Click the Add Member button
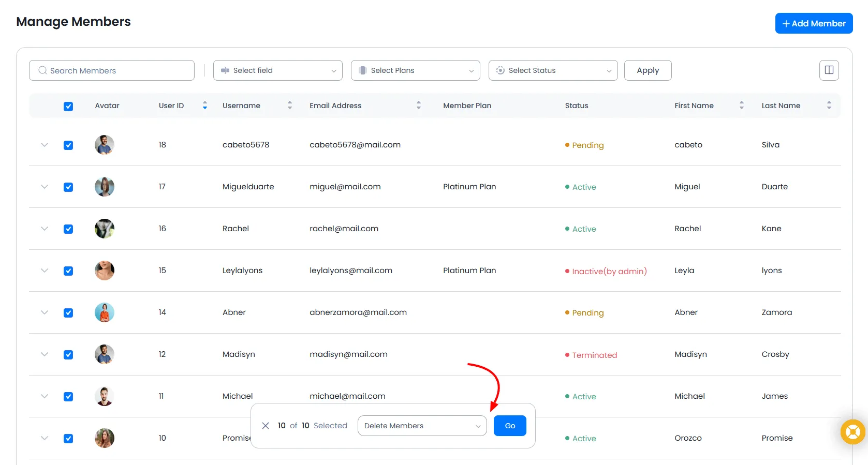Viewport: 868px width, 465px height. (x=814, y=23)
